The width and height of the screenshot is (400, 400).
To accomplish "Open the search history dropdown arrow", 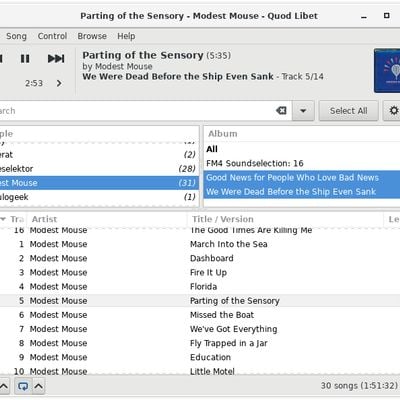I will (x=303, y=111).
